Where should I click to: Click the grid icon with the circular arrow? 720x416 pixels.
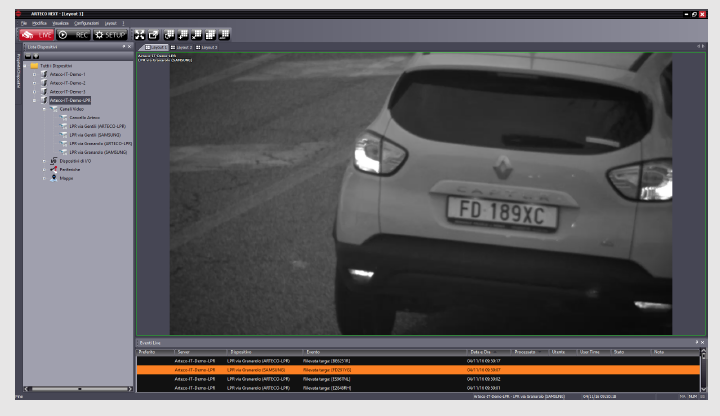[169, 35]
